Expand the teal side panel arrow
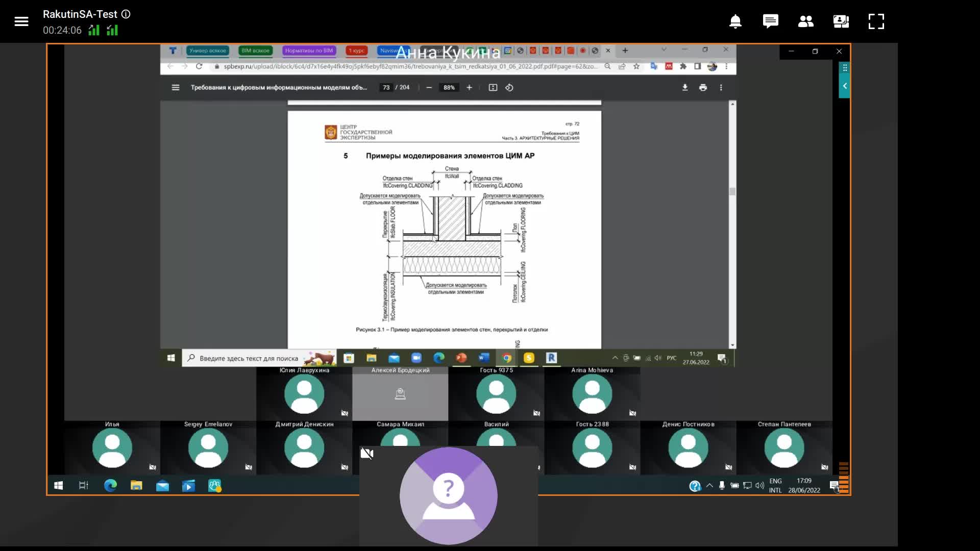980x551 pixels. pyautogui.click(x=845, y=86)
